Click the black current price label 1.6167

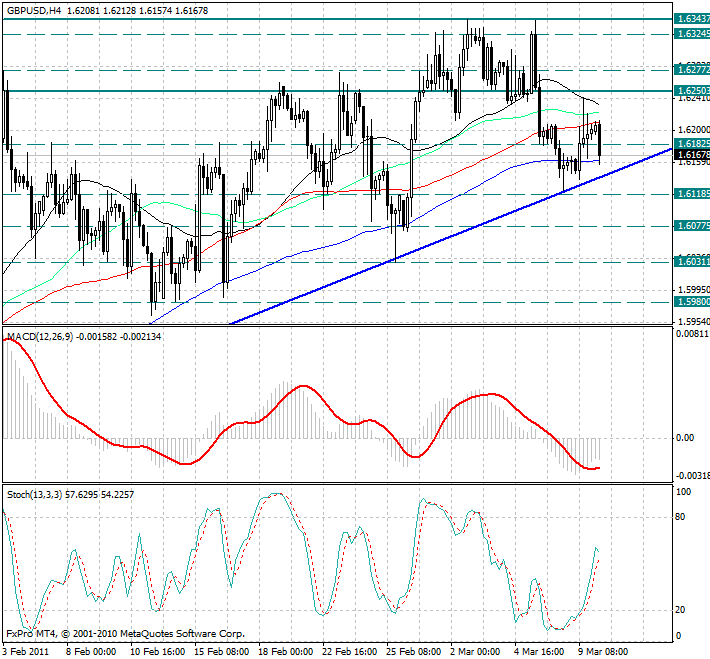692,155
